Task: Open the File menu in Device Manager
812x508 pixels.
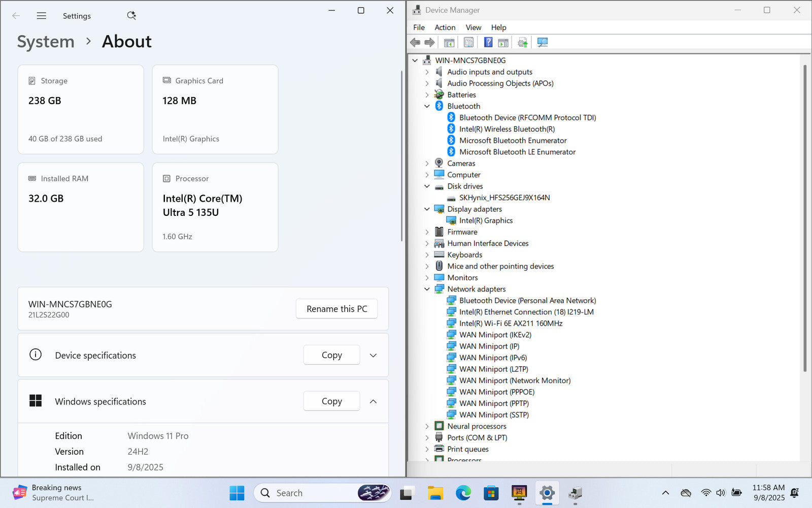Action: (x=419, y=27)
